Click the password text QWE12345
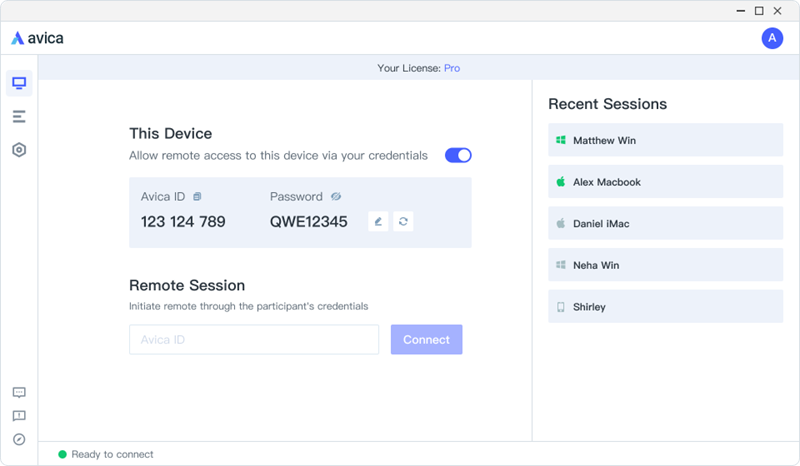Image resolution: width=800 pixels, height=466 pixels. point(309,222)
